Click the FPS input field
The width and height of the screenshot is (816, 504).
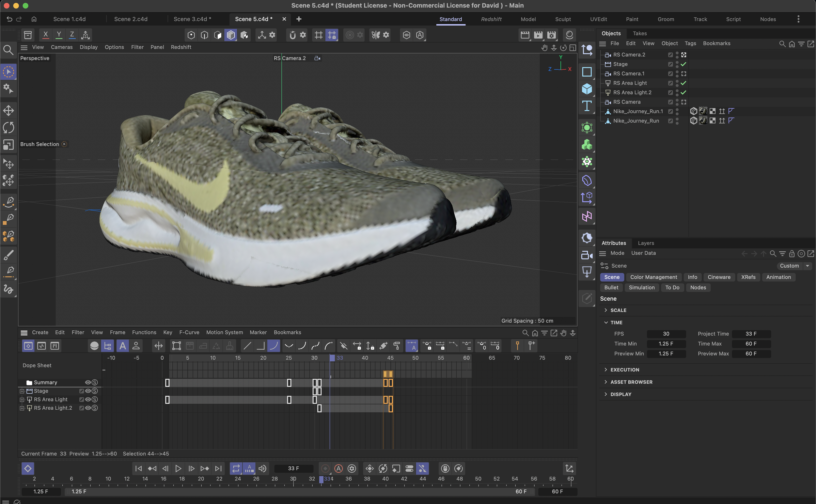click(x=666, y=334)
